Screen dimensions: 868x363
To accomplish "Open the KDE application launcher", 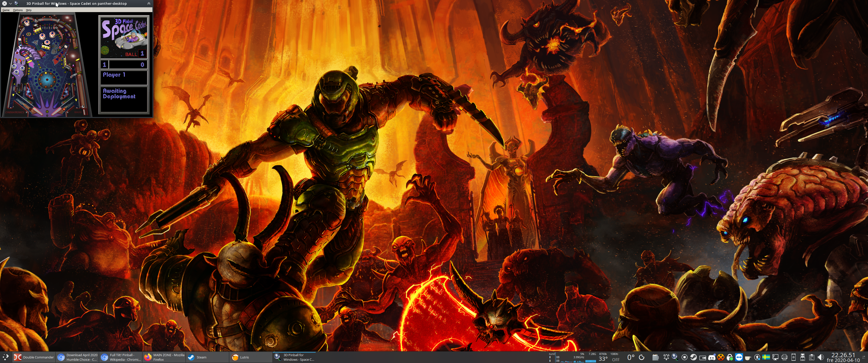I will [6, 357].
